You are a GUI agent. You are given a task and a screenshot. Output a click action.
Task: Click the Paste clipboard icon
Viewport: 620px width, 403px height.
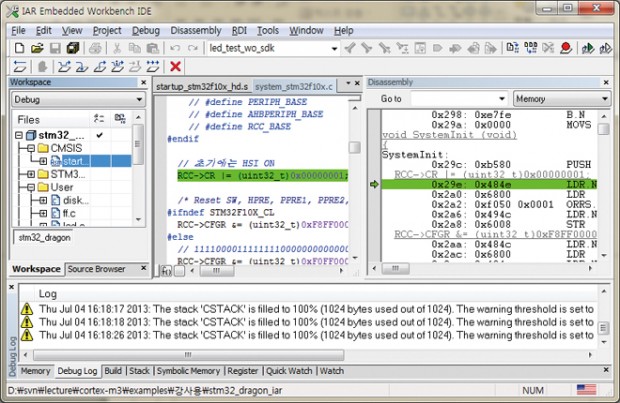(153, 48)
